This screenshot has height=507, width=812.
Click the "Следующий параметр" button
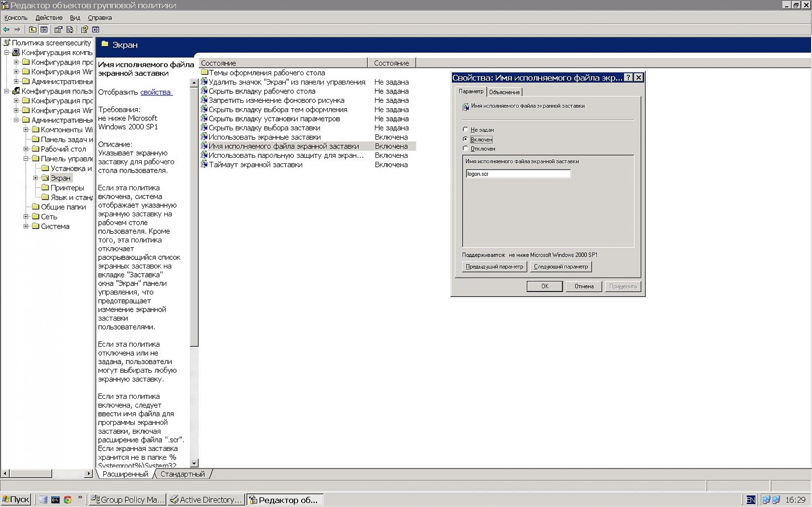(561, 267)
